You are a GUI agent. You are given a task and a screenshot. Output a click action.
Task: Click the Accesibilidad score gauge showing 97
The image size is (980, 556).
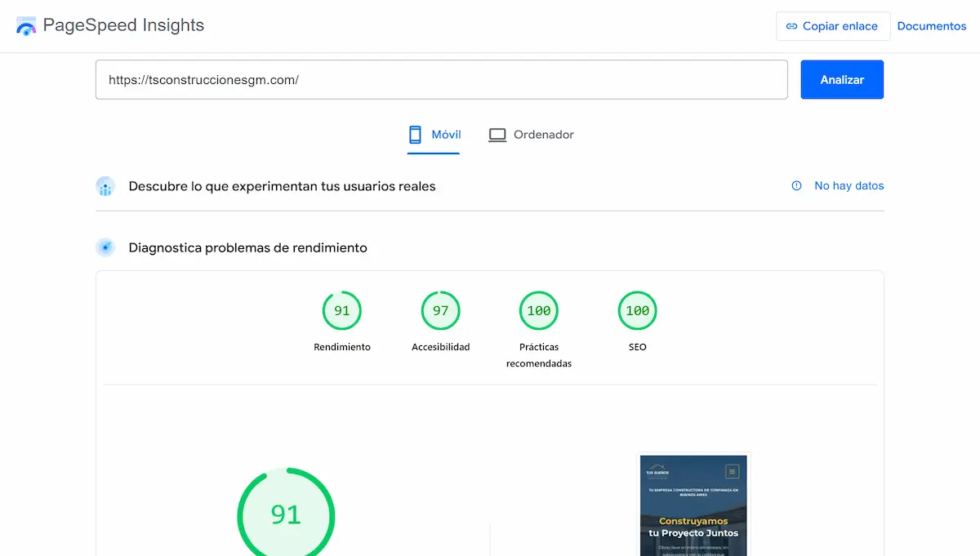click(440, 310)
